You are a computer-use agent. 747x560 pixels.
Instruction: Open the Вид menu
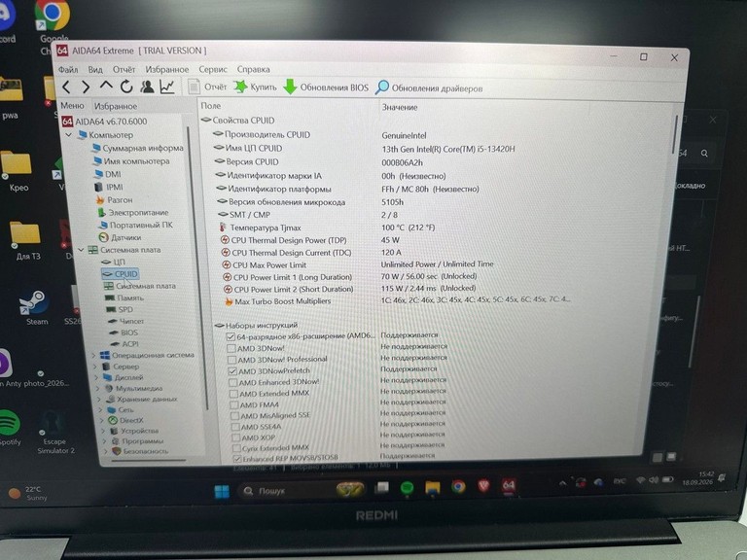(x=95, y=70)
